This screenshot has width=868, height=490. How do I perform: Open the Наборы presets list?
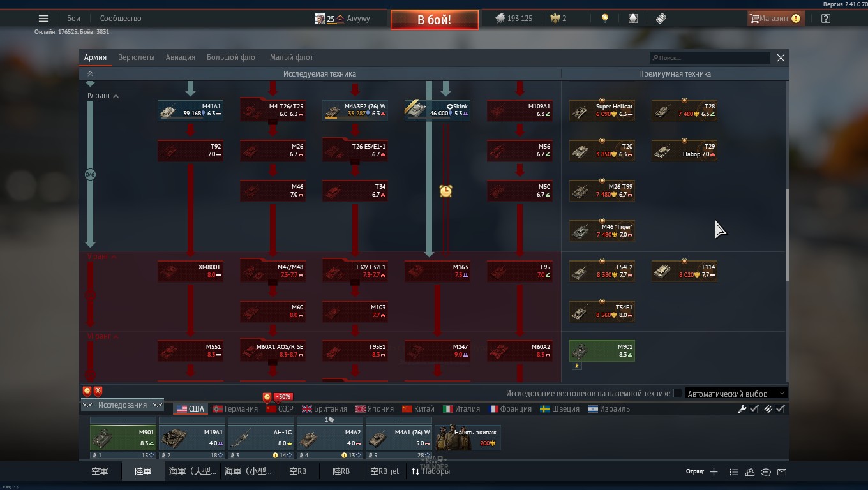point(431,471)
